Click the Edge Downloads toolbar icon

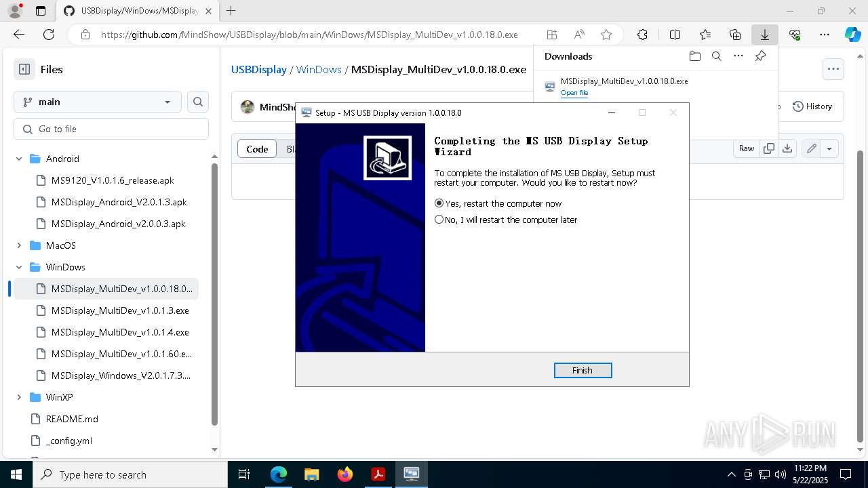coord(764,35)
